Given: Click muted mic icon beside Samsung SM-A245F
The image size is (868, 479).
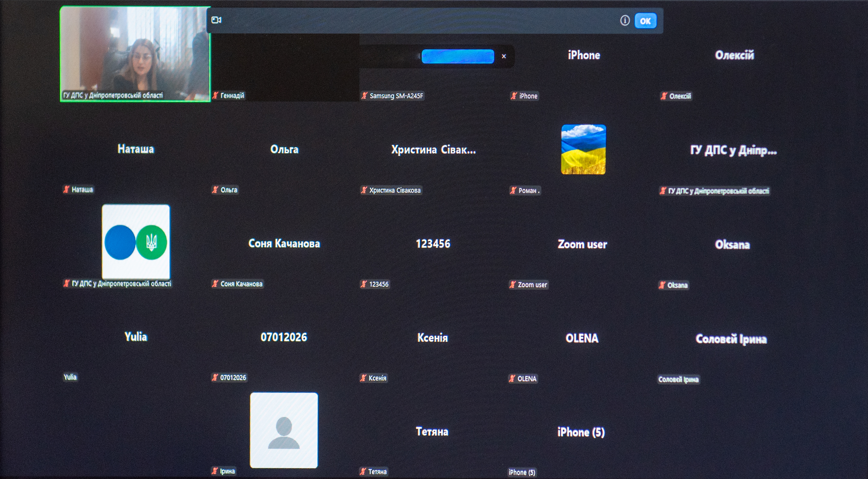Looking at the screenshot, I should [x=365, y=96].
